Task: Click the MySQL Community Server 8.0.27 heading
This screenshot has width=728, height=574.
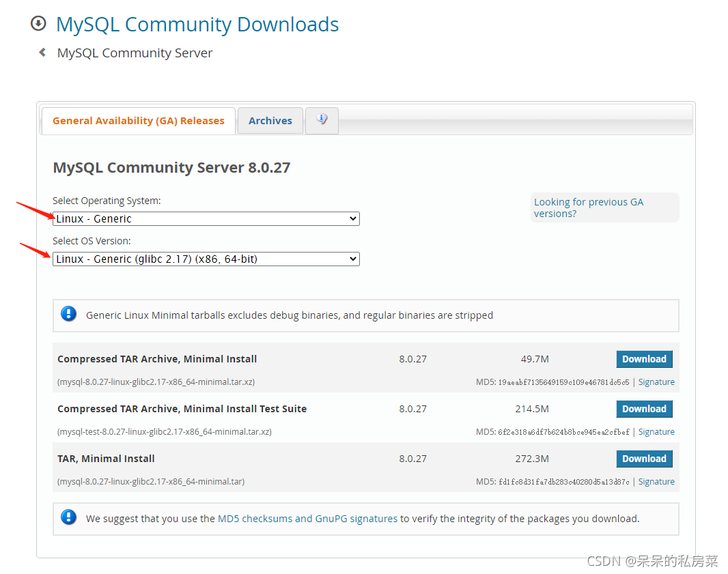Action: tap(171, 167)
